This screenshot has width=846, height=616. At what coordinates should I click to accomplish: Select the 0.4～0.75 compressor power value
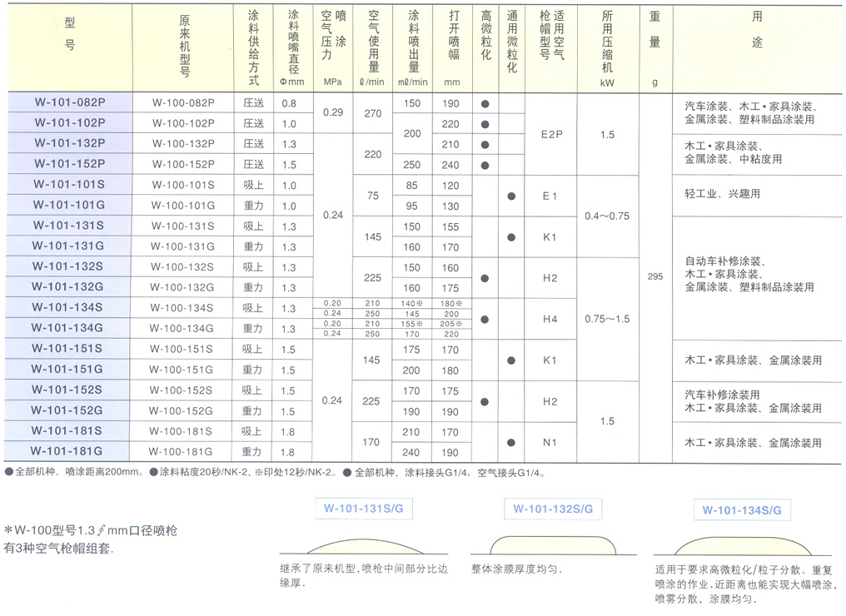(607, 216)
